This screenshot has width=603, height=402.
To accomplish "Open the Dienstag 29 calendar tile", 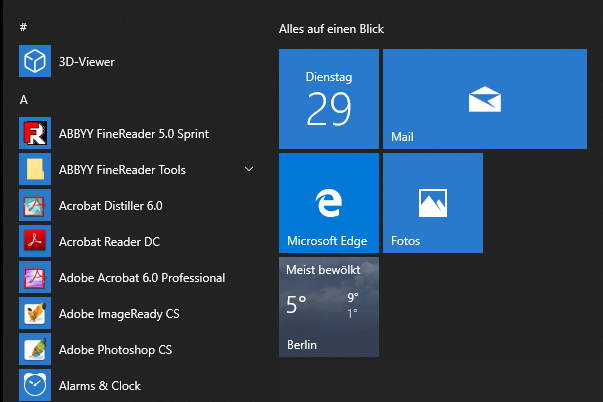I will tap(329, 99).
